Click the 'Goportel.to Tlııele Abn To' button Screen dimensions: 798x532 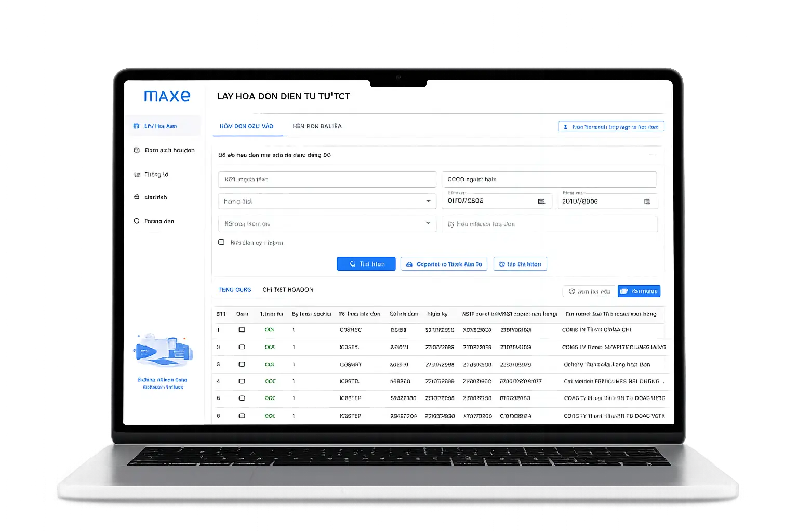click(444, 264)
